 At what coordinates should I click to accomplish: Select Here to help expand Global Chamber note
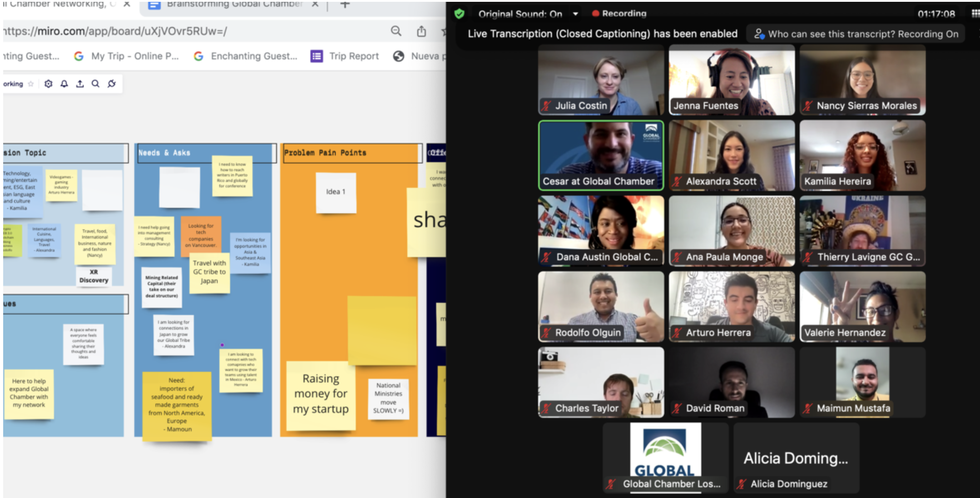coord(29,393)
